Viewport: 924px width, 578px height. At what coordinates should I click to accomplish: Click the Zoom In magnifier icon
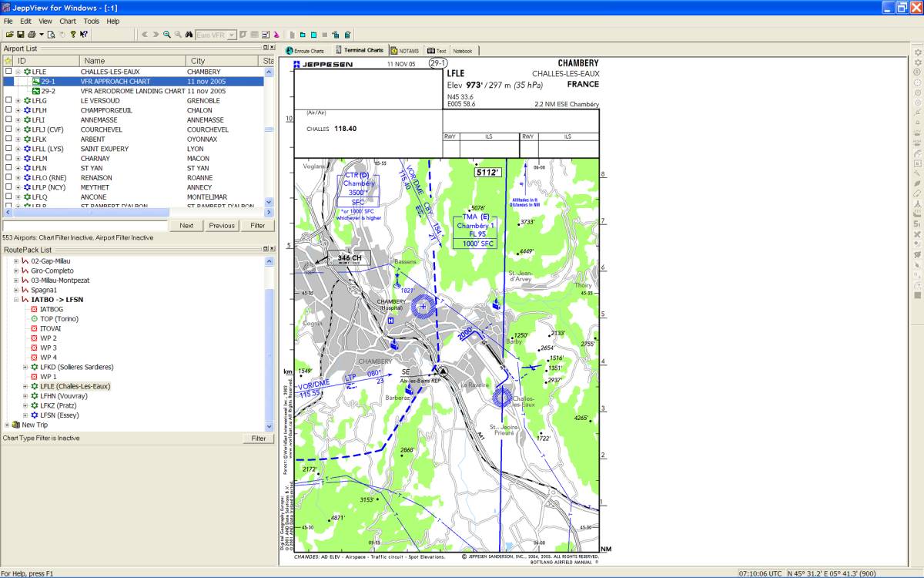(x=167, y=35)
